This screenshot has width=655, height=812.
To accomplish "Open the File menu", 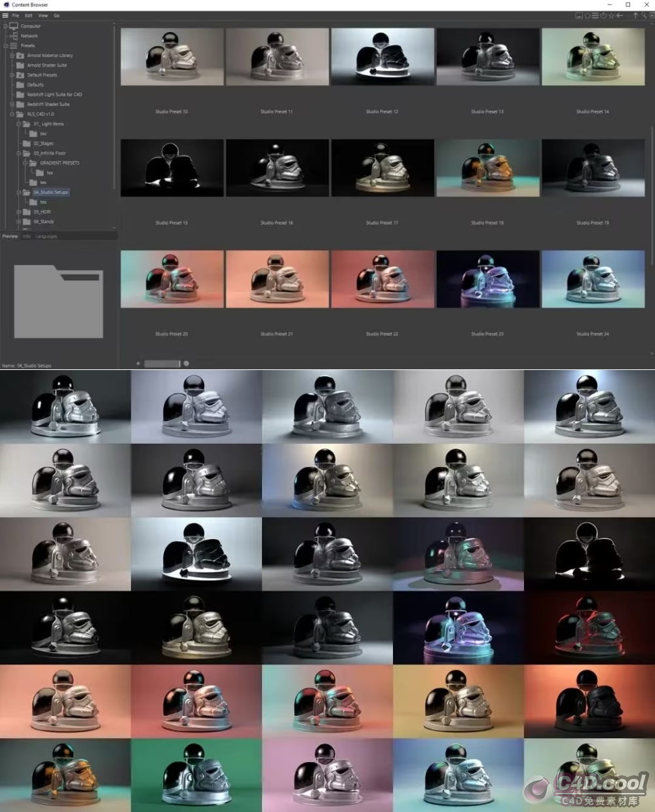I will coord(16,15).
